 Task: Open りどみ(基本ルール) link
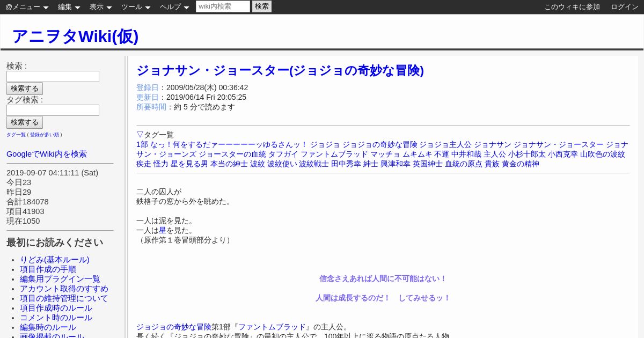click(55, 260)
